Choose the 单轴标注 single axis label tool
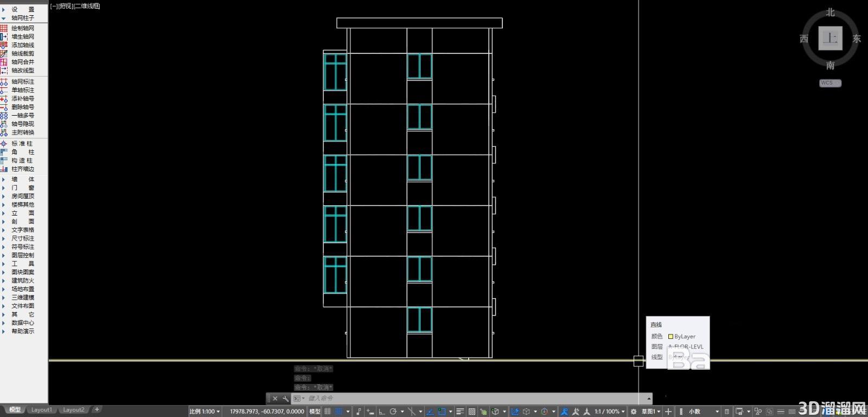The height and width of the screenshot is (417, 868). click(22, 90)
